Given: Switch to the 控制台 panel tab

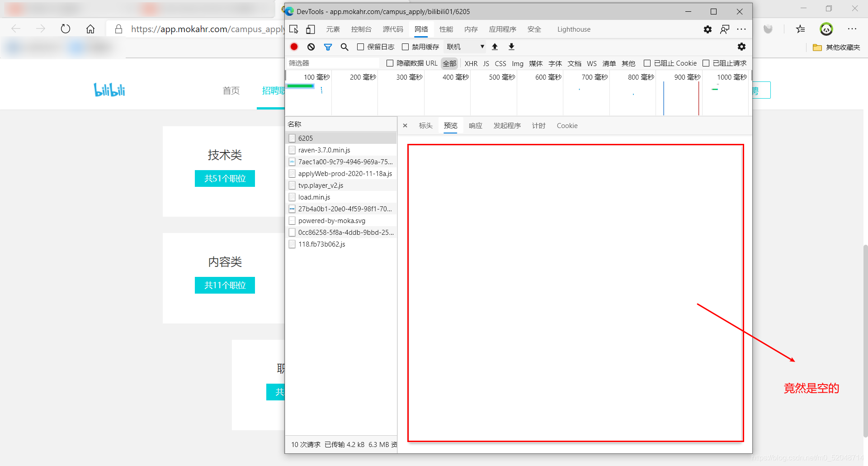Looking at the screenshot, I should (x=361, y=29).
